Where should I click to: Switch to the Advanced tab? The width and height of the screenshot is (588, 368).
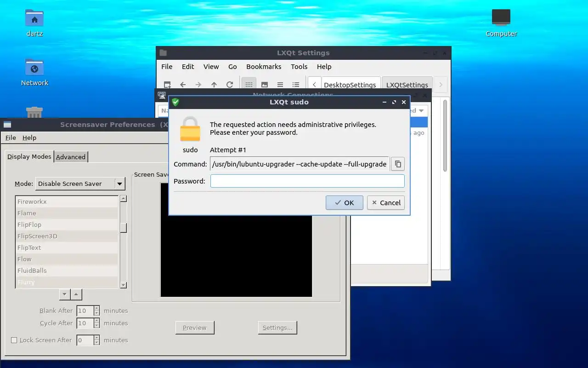71,157
